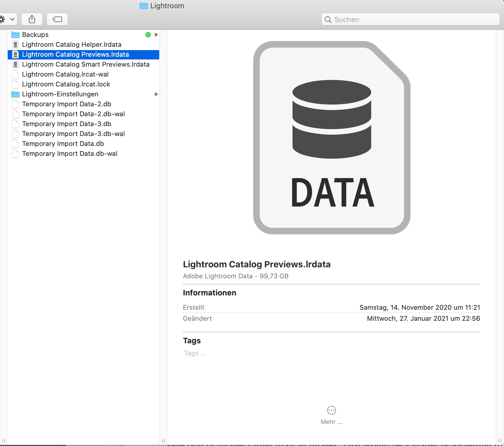Click the data icon of Lightroom Catalog Helper.lrdata
This screenshot has width=504, height=446.
[15, 45]
